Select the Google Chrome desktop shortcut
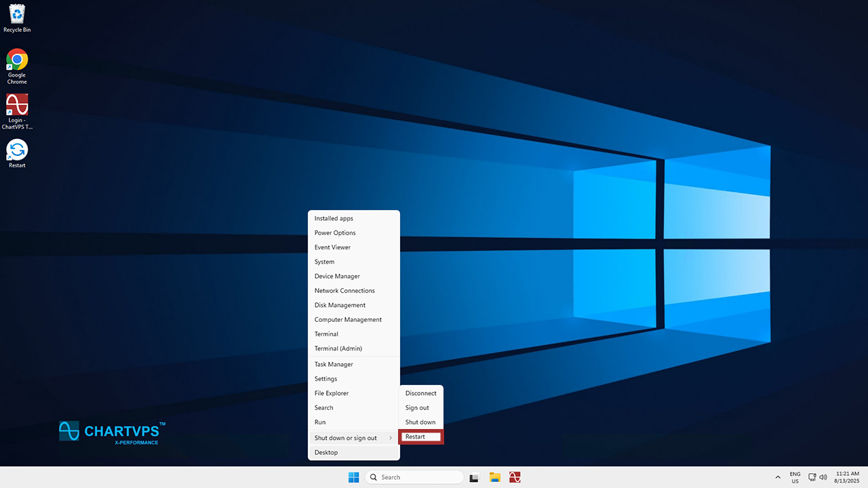 coord(17,60)
